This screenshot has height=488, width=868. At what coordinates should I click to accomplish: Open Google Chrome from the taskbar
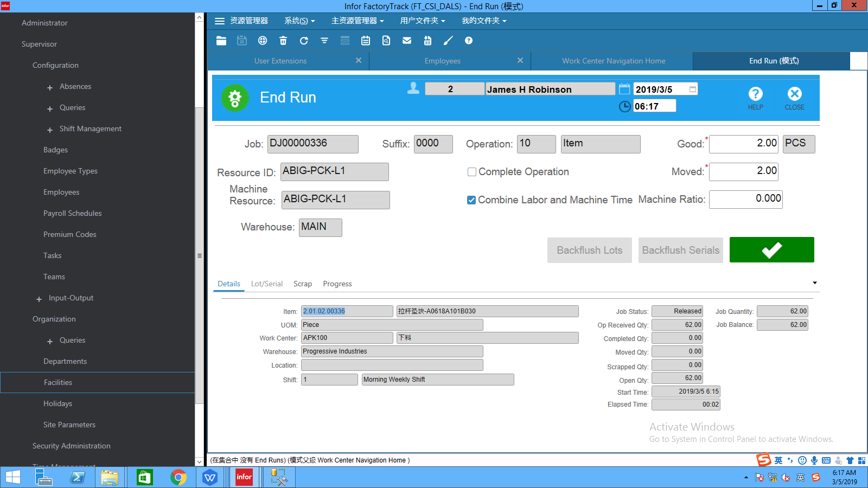coord(178,477)
